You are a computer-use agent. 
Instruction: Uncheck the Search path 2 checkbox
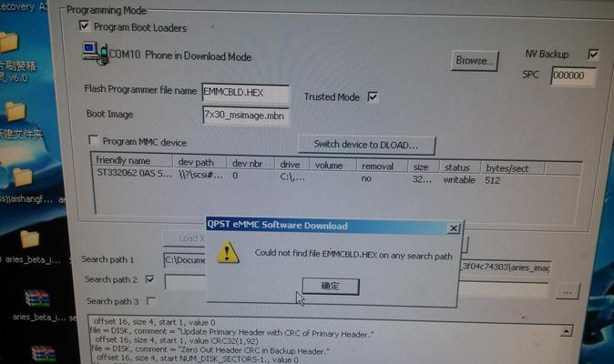pos(149,279)
